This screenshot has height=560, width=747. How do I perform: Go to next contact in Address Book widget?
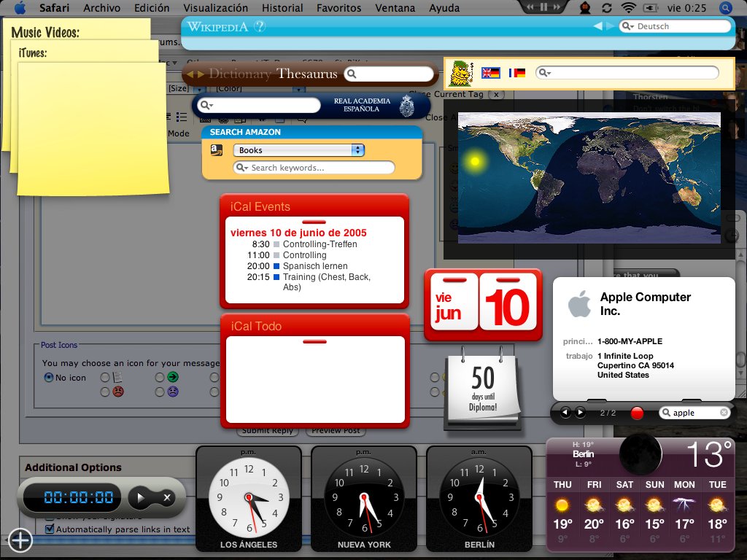(x=580, y=413)
